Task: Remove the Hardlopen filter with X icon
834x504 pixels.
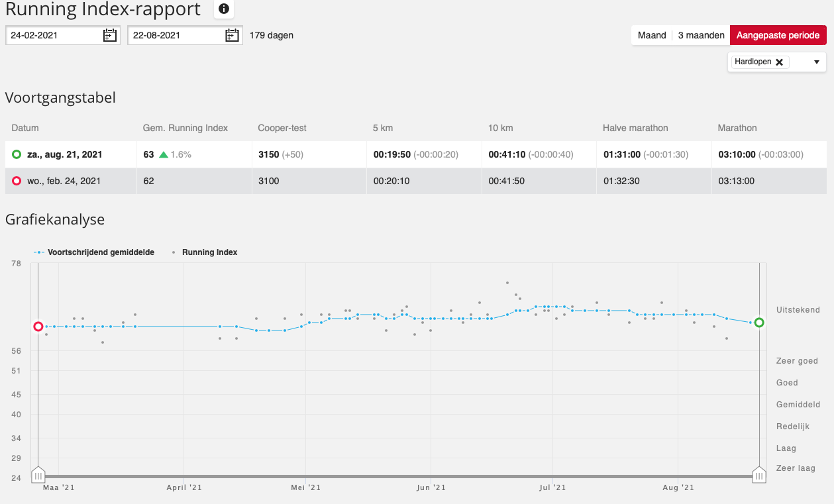Action: [x=779, y=62]
